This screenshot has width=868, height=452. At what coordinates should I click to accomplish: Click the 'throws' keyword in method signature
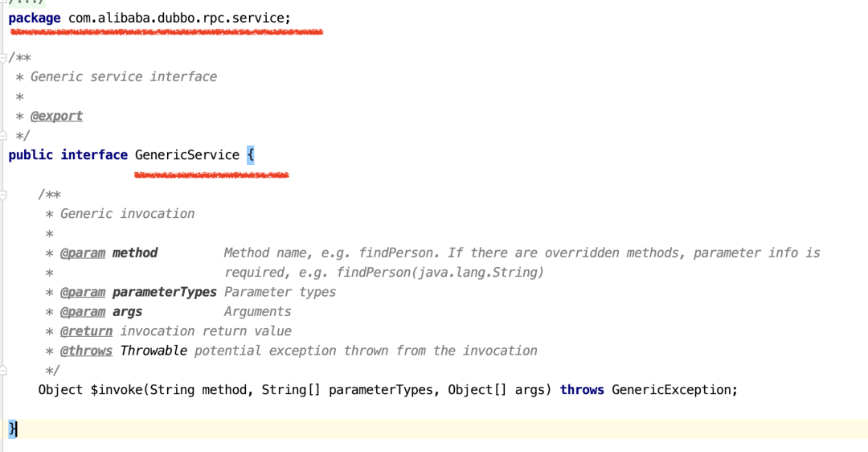click(582, 390)
